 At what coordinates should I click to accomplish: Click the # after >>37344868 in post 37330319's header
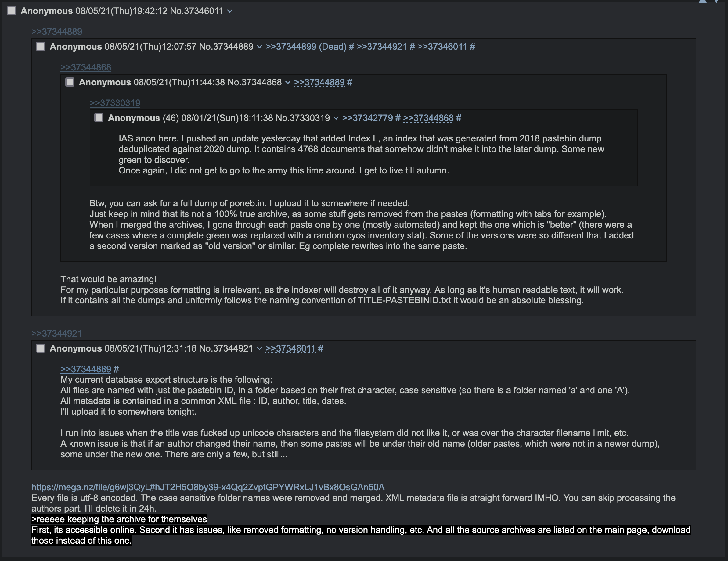click(x=459, y=118)
